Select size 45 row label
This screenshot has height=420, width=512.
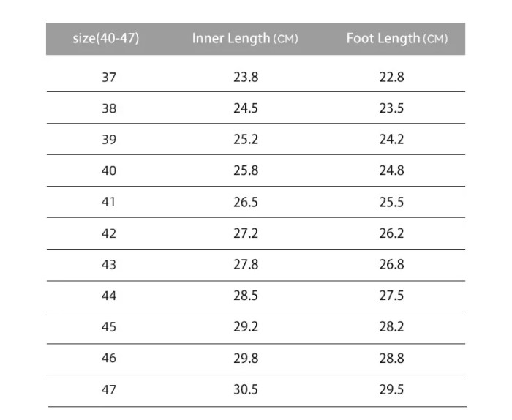(109, 327)
